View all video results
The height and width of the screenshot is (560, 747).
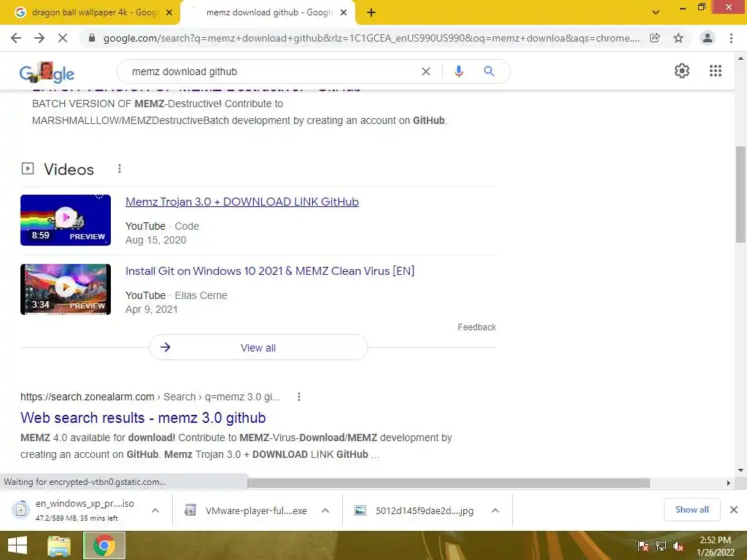(258, 347)
